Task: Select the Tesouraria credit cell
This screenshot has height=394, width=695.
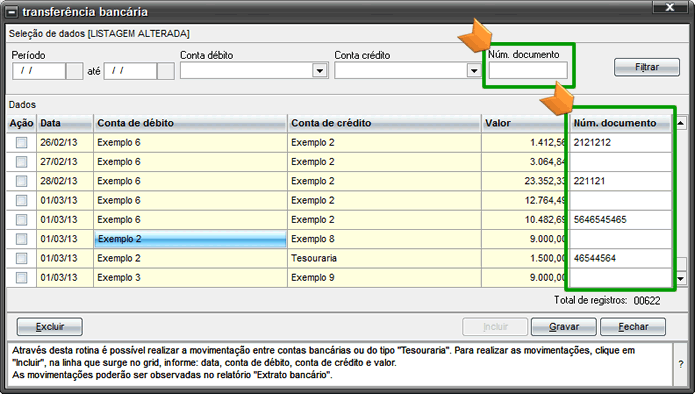Action: coord(384,258)
